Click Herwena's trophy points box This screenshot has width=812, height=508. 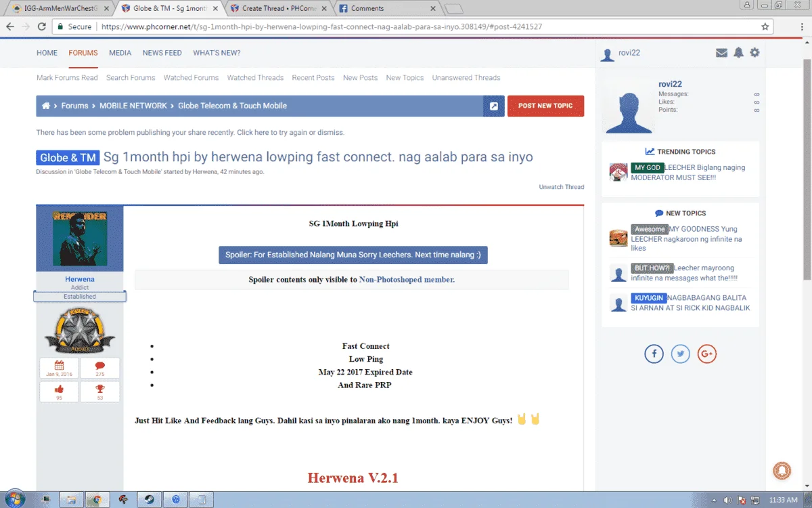tap(99, 391)
